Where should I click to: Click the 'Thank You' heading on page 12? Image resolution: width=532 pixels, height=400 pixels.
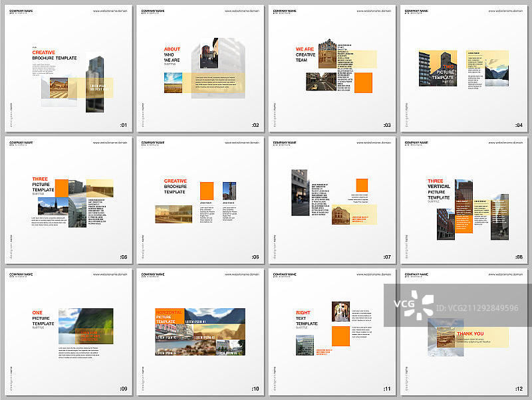[x=470, y=334]
